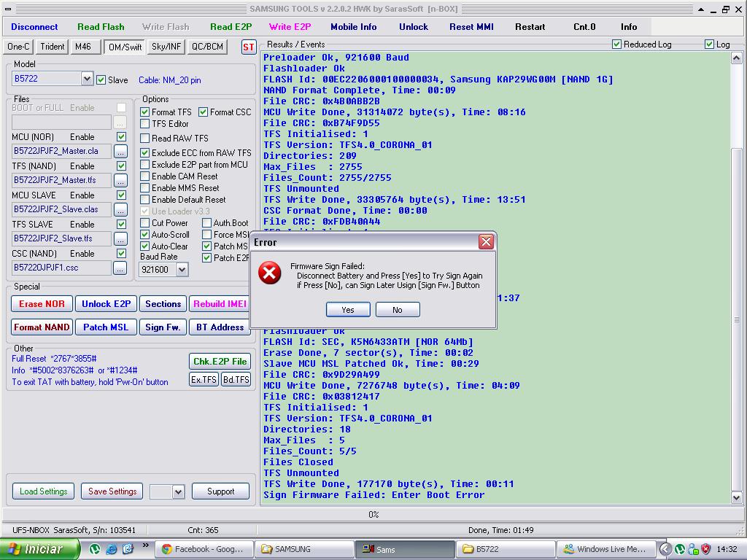Click Write E2P in top menu
The width and height of the screenshot is (747, 560).
pyautogui.click(x=290, y=27)
